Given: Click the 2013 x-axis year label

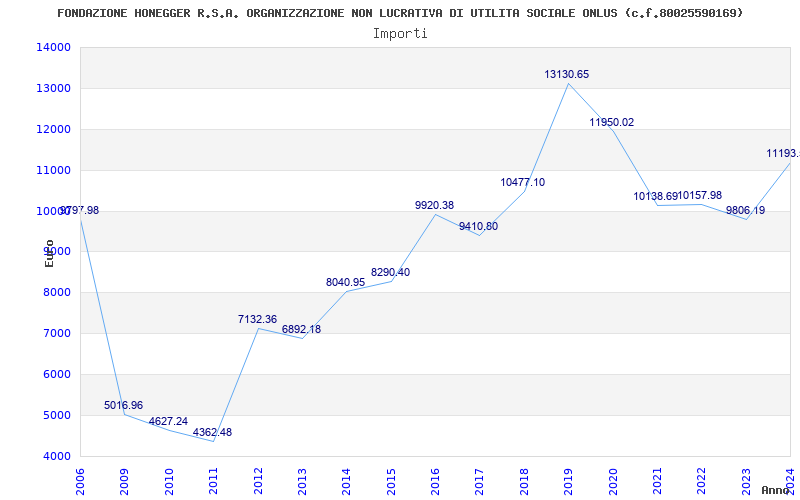Looking at the screenshot, I should pyautogui.click(x=302, y=481).
